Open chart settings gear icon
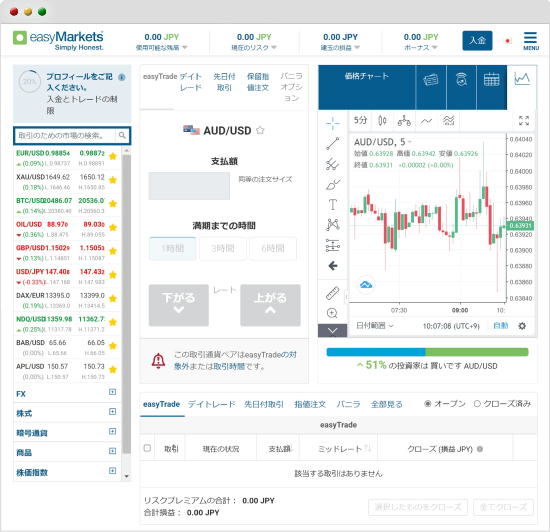Screen dimensions: 550x532 point(522,326)
